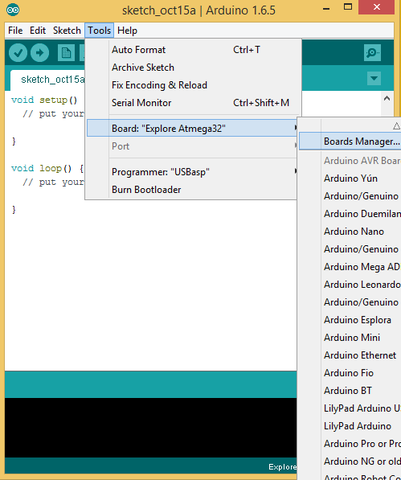
Task: Click the "void loop() {" code line
Action: (47, 168)
